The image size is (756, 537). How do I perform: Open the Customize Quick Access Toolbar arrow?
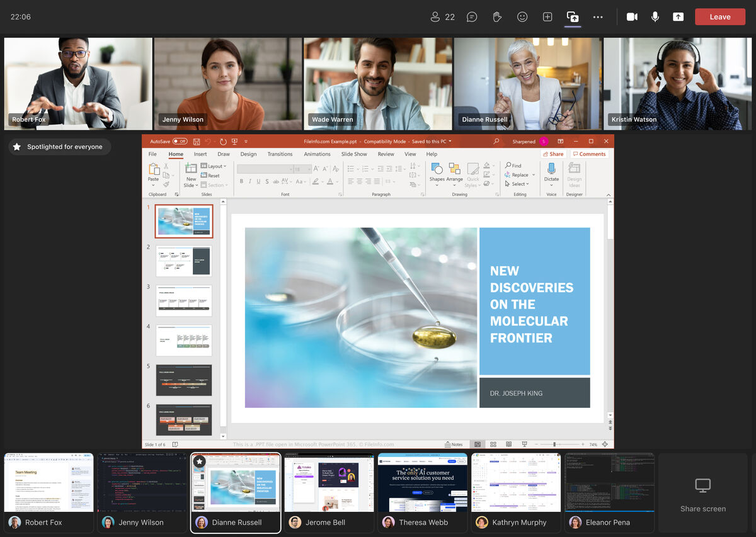point(246,142)
